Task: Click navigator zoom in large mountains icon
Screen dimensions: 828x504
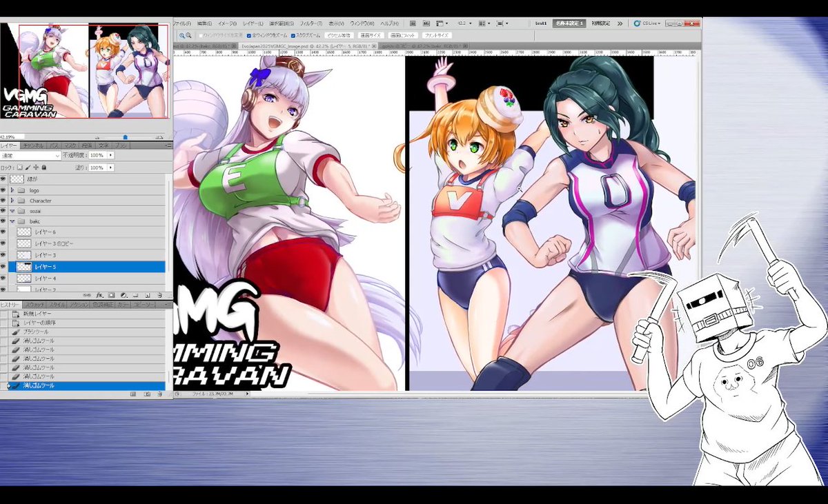Action: pyautogui.click(x=161, y=137)
